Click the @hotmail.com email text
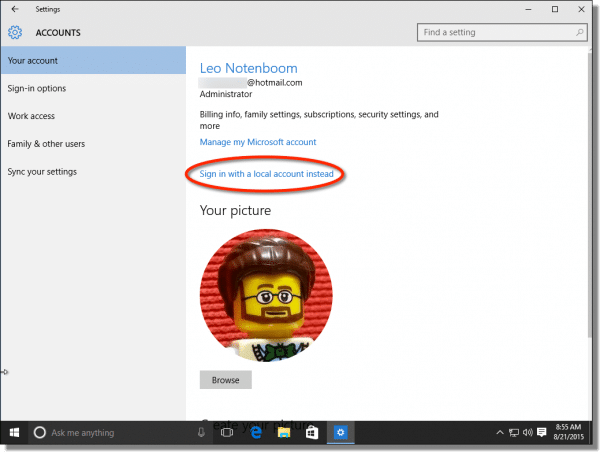This screenshot has width=600, height=452. pyautogui.click(x=275, y=83)
